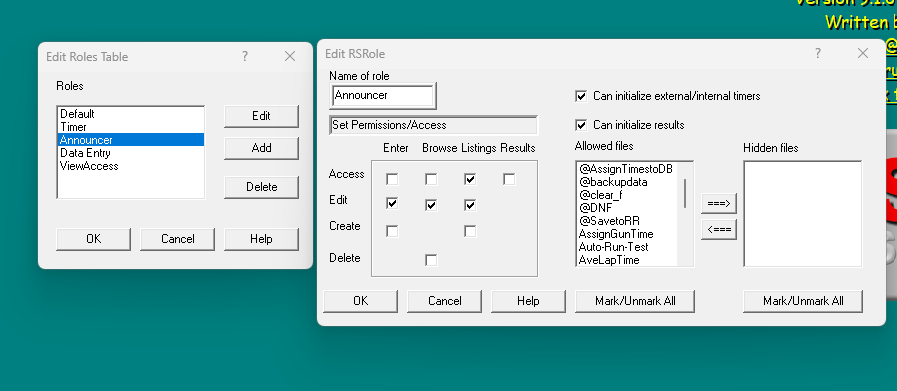Viewport: 897px width, 391px height.
Task: Close the Edit RSRole dialog
Action: click(x=863, y=53)
